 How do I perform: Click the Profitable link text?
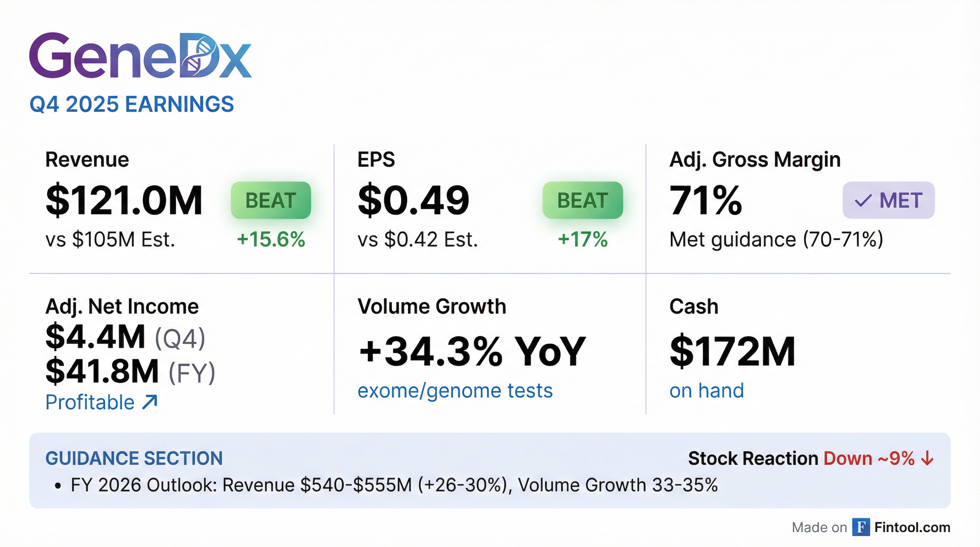[x=90, y=402]
